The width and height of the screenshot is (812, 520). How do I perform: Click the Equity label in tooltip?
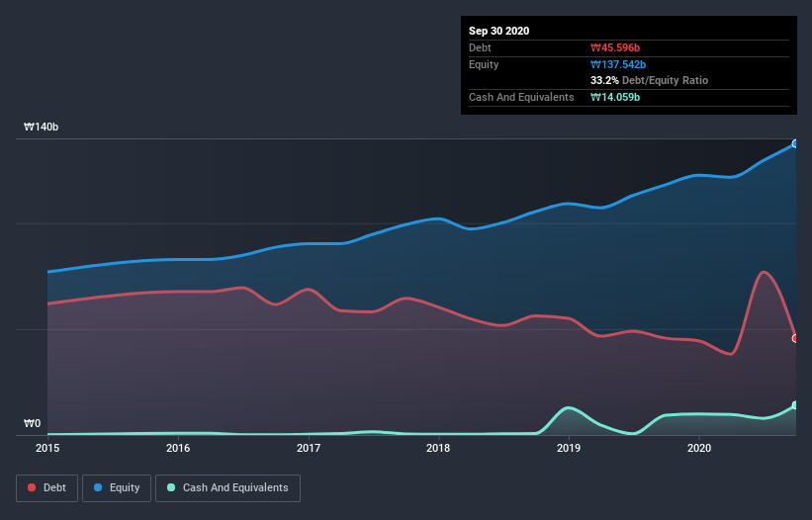click(484, 64)
